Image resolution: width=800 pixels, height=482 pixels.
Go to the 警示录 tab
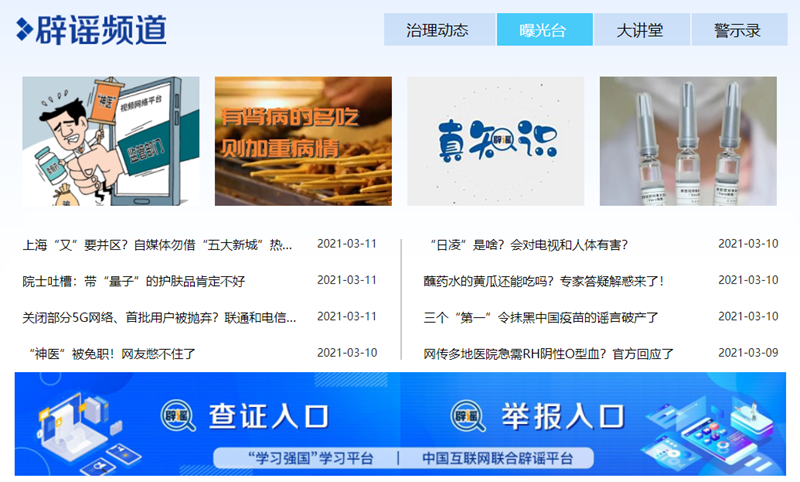point(737,30)
